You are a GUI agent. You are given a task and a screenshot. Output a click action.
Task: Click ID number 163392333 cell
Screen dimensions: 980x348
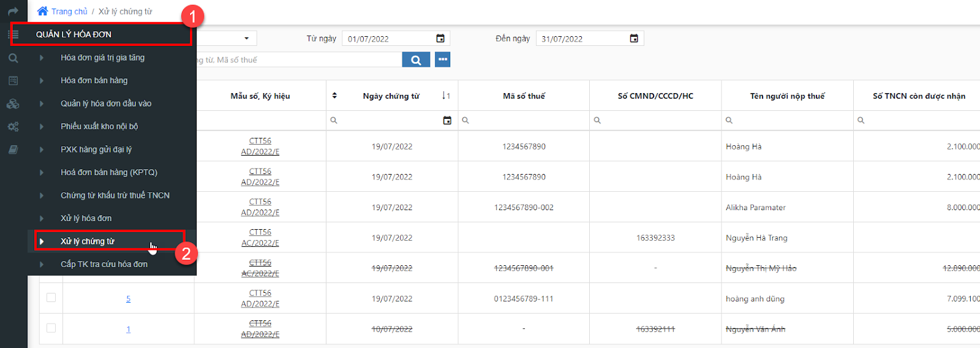coord(655,238)
